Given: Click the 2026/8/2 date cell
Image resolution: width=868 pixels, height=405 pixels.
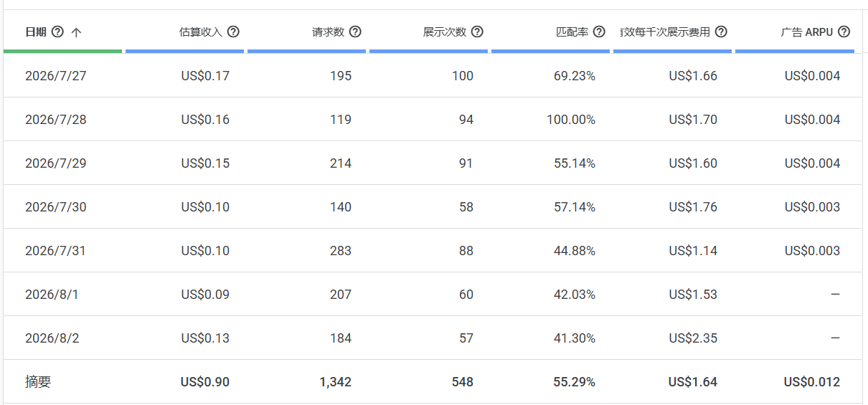Looking at the screenshot, I should (x=52, y=338).
